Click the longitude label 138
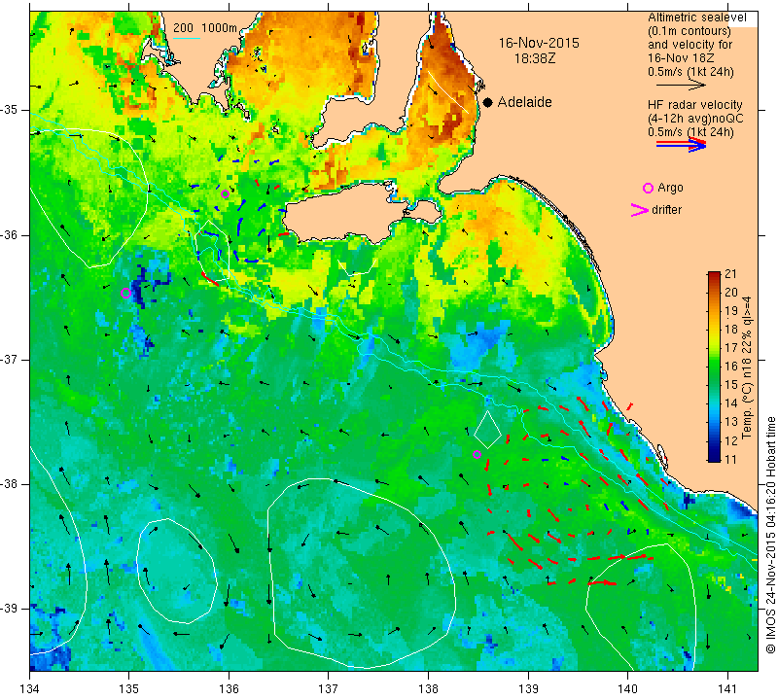This screenshot has width=778, height=700. tap(429, 689)
